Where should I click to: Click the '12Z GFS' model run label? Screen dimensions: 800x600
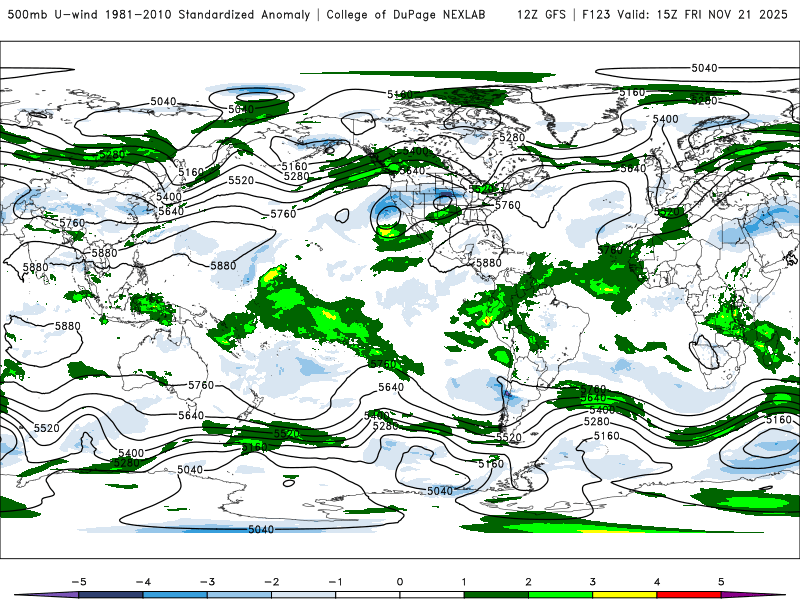(541, 15)
